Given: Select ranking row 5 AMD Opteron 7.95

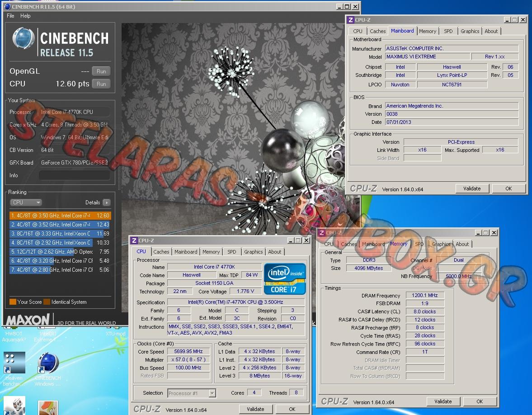Looking at the screenshot, I should [x=60, y=252].
